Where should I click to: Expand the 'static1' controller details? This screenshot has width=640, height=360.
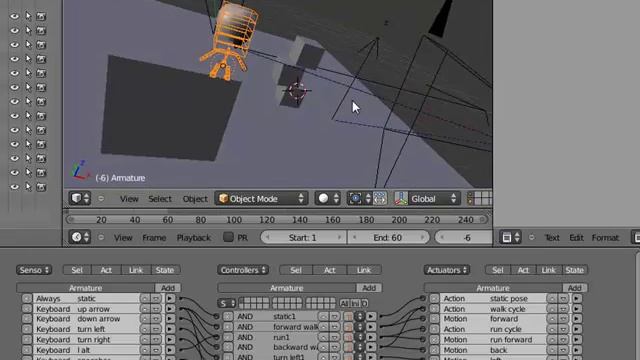pos(371,316)
